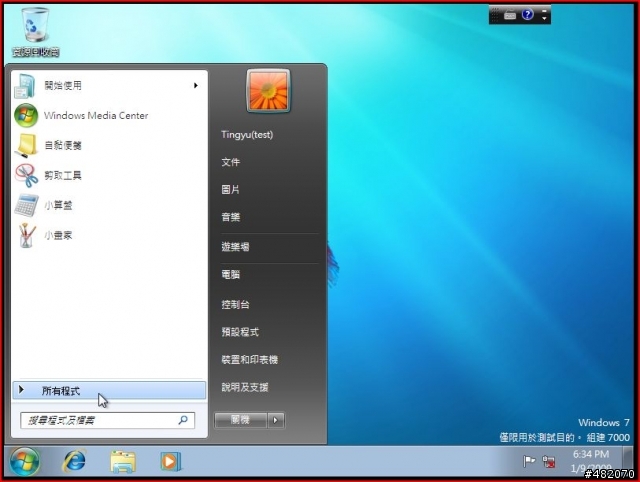Image resolution: width=640 pixels, height=482 pixels.
Task: Open the Tingyu(test) user folder
Action: [x=247, y=135]
